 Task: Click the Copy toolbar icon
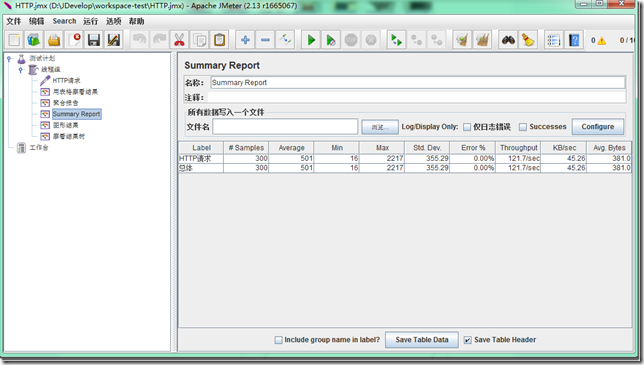(200, 40)
